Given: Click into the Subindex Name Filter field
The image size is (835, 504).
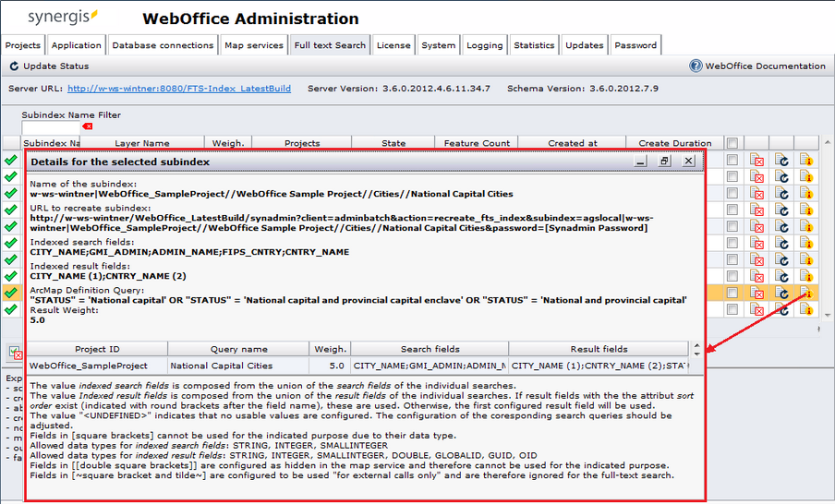Looking at the screenshot, I should coord(51,127).
